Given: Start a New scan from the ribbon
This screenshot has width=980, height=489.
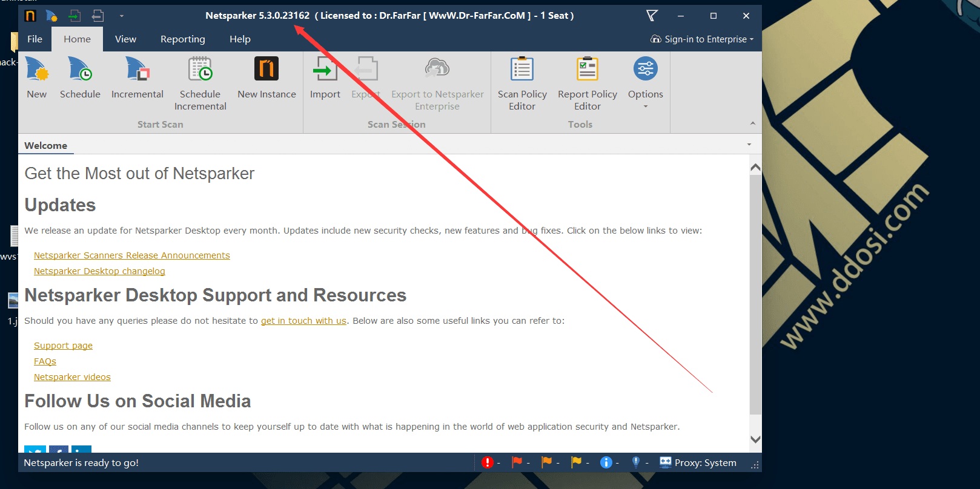Looking at the screenshot, I should [36, 77].
